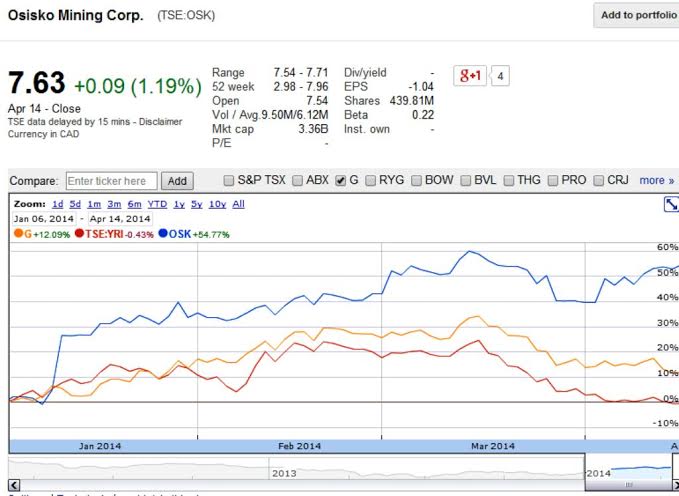The height and width of the screenshot is (496, 679).
Task: Click the Shares value 439.81M
Action: tap(411, 101)
